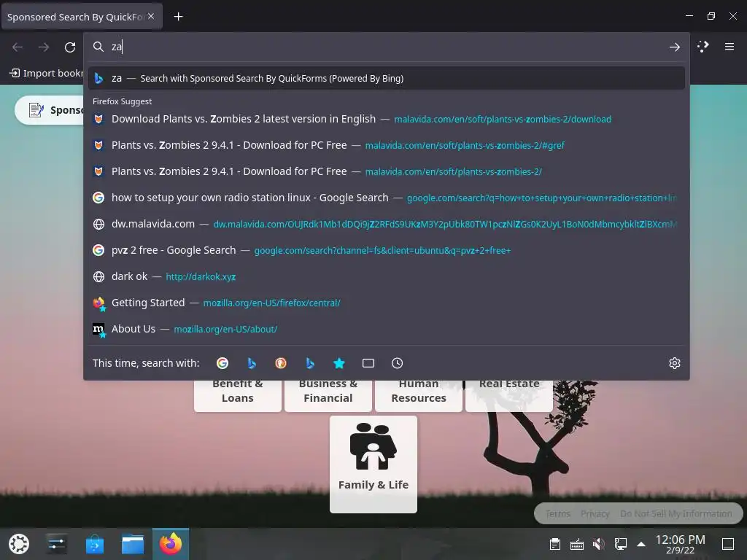Viewport: 747px width, 560px height.
Task: Open suggestion with plants-vs-zombies-2/#gref URL
Action: click(387, 145)
